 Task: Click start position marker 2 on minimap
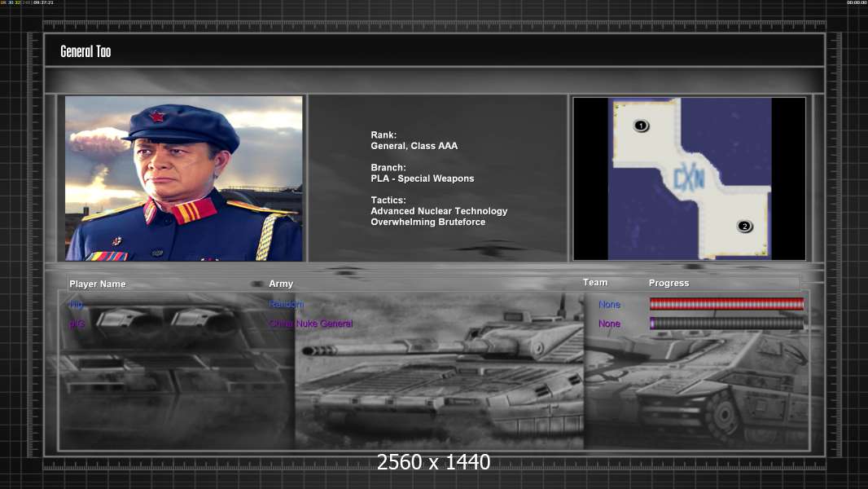point(744,226)
